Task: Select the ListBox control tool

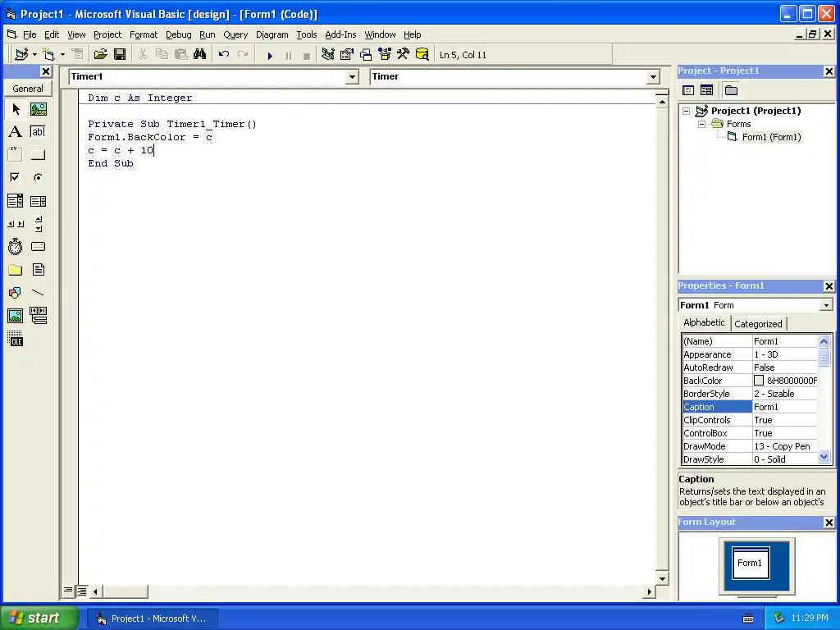Action: [x=38, y=201]
